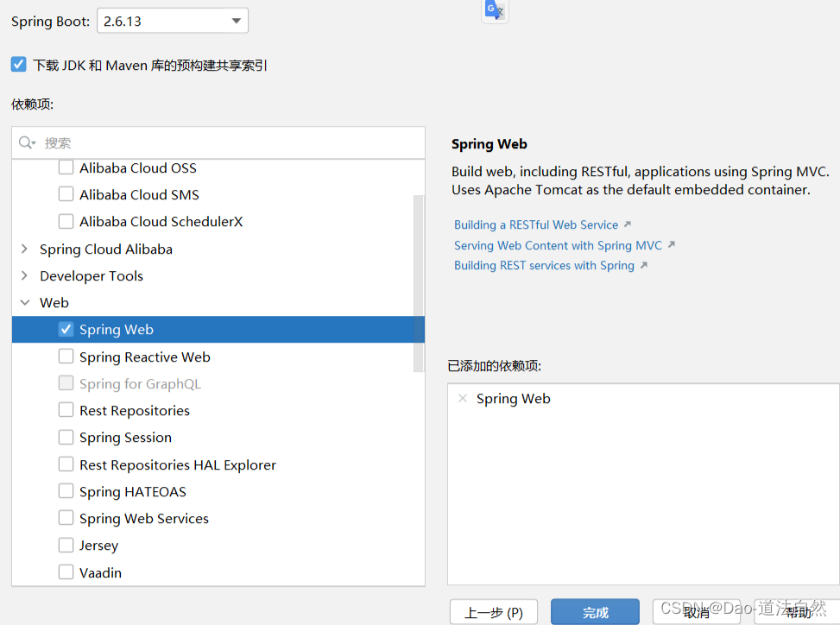Select the Developer Tools label
The image size is (840, 625).
[x=91, y=276]
